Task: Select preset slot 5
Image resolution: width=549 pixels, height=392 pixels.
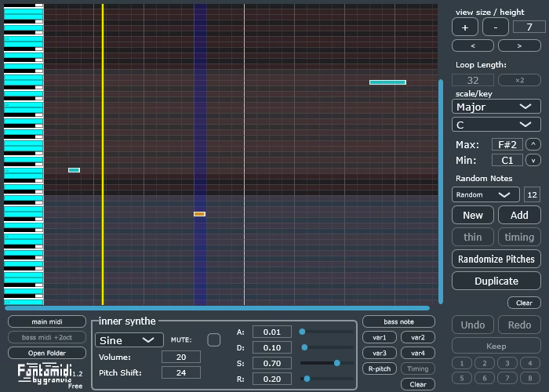Action: [462, 378]
